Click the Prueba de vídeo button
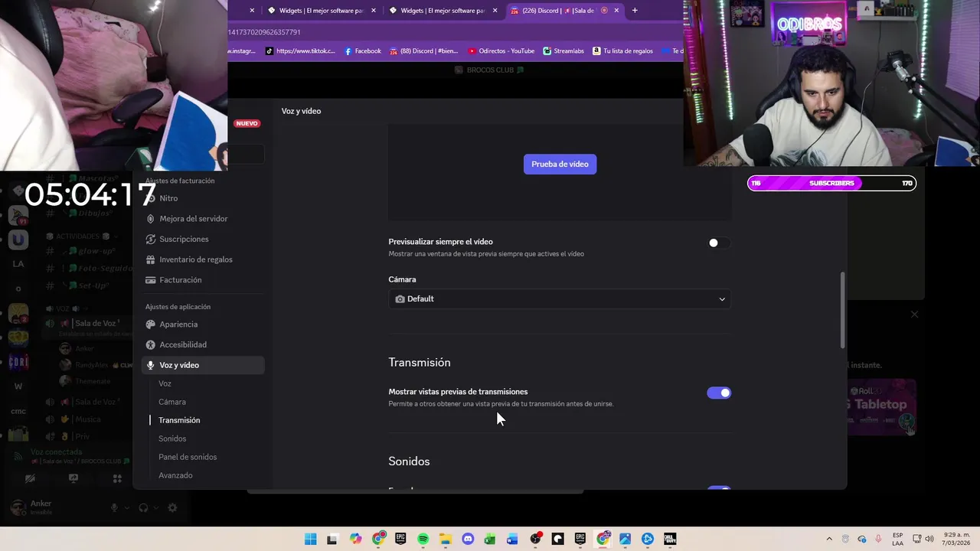Screen dimensions: 980x551 tap(560, 164)
